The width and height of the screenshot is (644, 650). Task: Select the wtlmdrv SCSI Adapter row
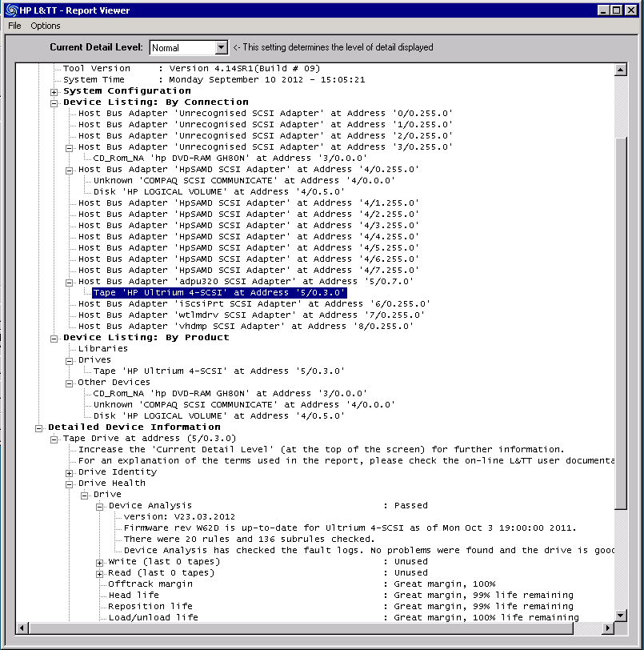251,315
